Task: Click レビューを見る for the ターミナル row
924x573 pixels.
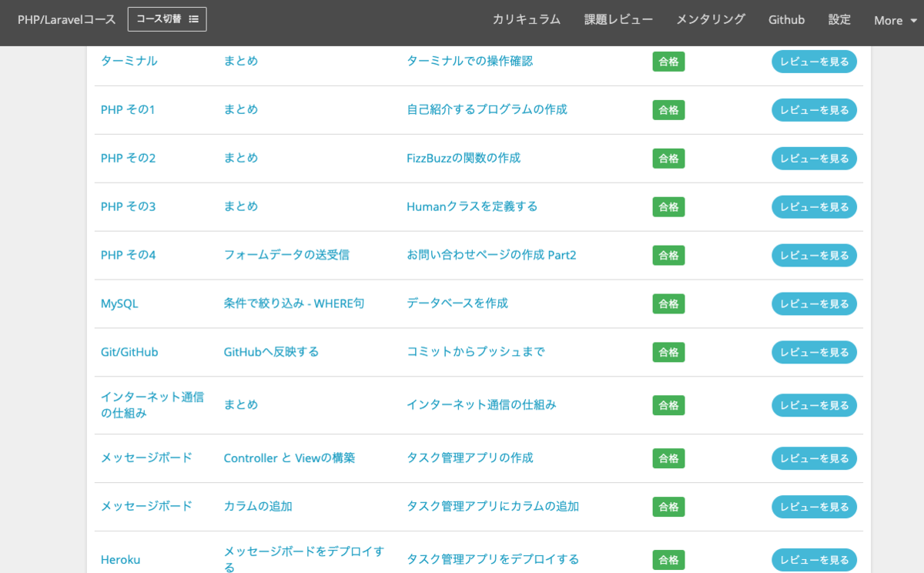Action: [814, 62]
